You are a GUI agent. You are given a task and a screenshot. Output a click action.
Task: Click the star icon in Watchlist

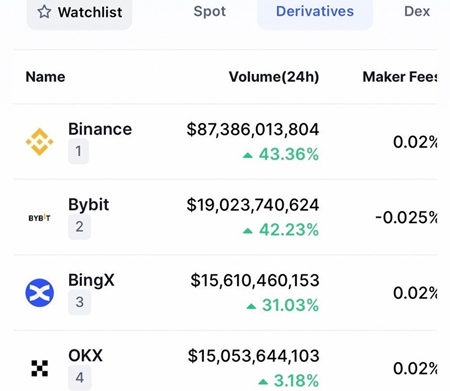(44, 12)
